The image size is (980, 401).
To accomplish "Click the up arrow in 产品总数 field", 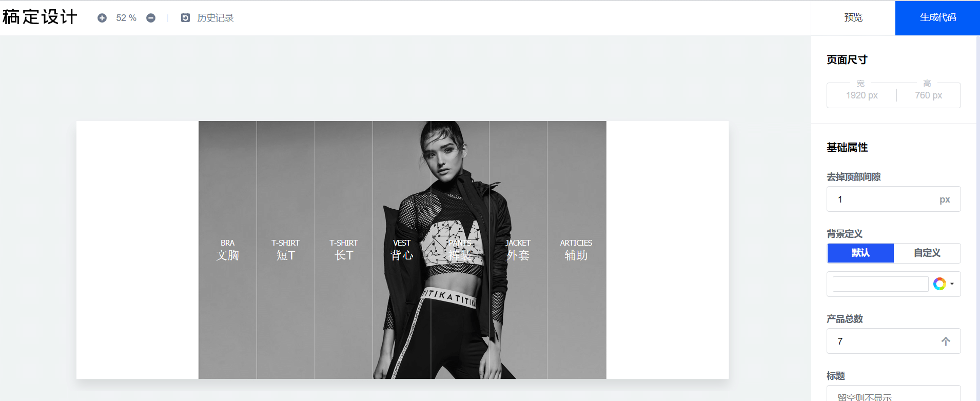I will coord(946,341).
